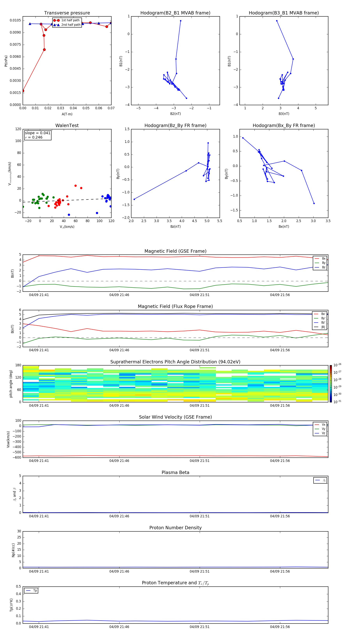Click the "Pt(nPa)" axis label
Viewport: 351px width, 644px height.
6,61
